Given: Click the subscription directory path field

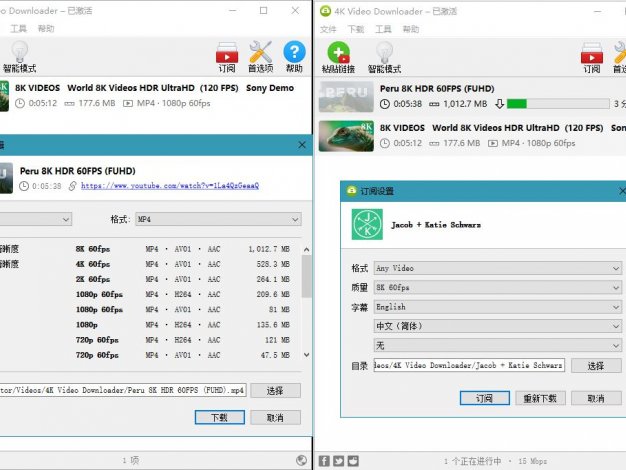Looking at the screenshot, I should click(469, 365).
